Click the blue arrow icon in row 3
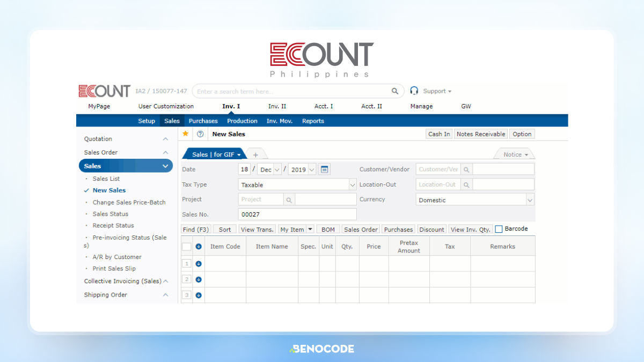This screenshot has width=644, height=362. click(x=199, y=295)
